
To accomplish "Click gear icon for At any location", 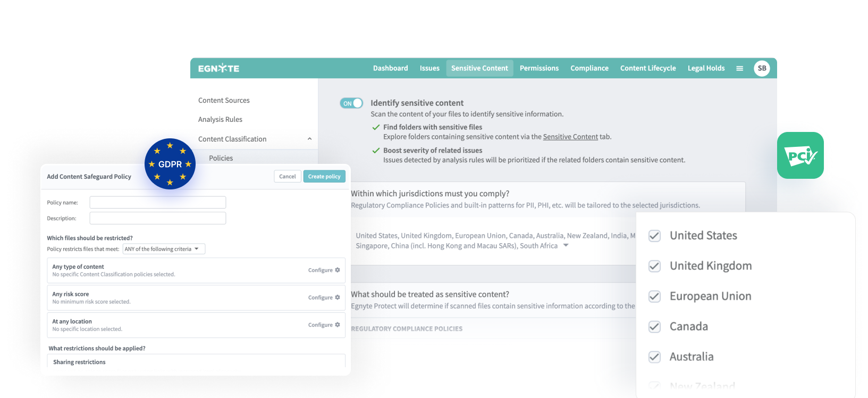I will tap(338, 325).
